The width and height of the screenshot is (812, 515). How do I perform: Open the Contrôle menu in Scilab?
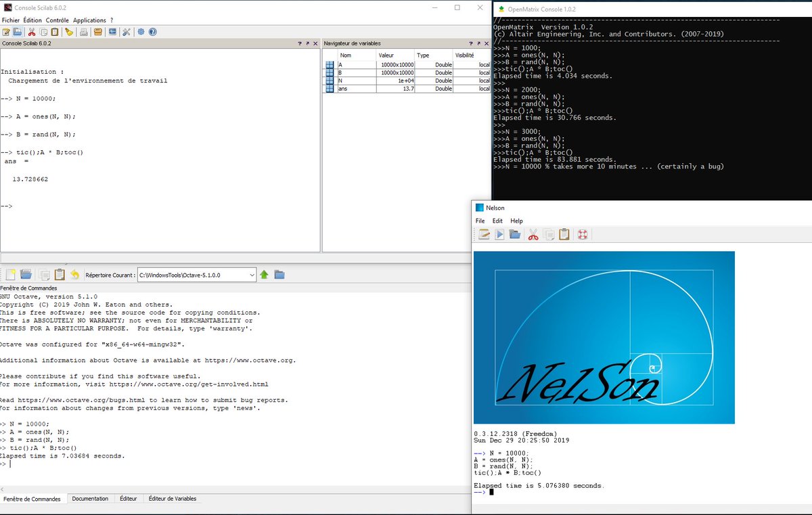(x=58, y=20)
